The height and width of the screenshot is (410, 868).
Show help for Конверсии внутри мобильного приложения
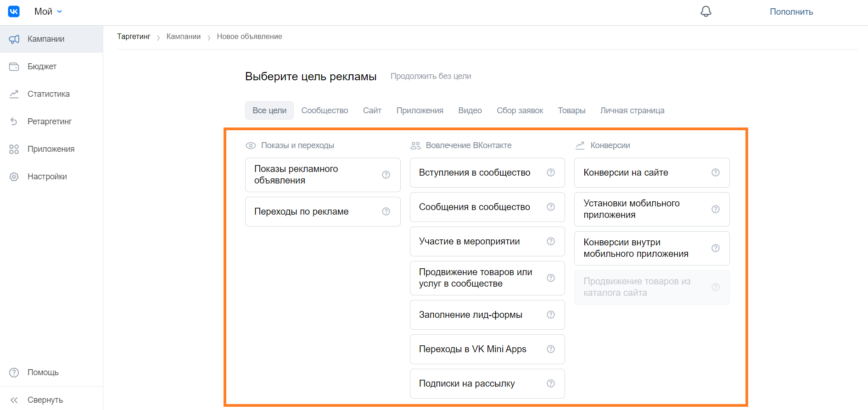pos(716,248)
